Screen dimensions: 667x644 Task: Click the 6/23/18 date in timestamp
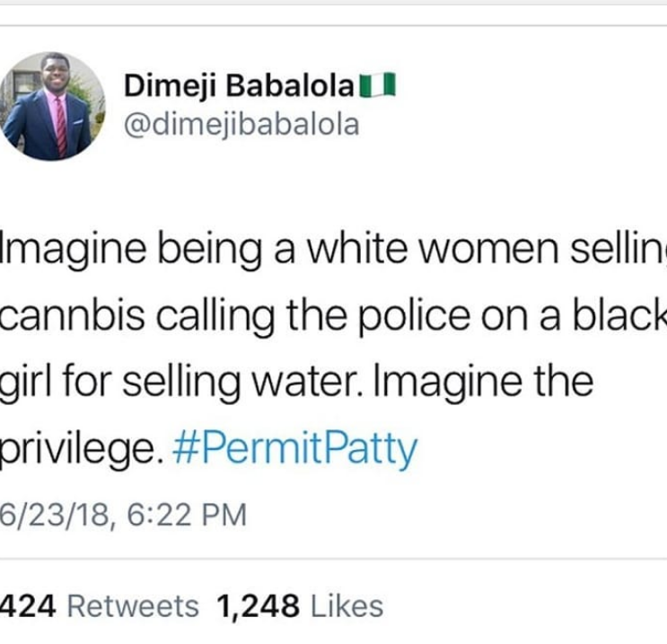click(x=55, y=515)
